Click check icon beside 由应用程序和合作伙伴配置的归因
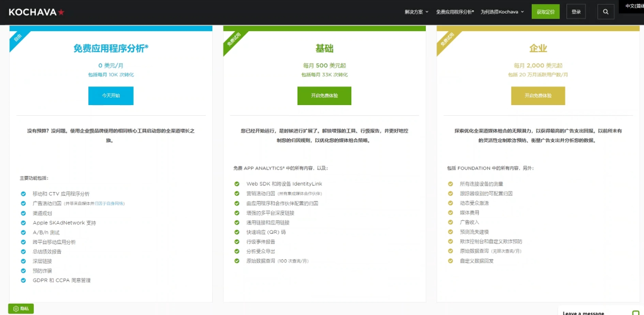The width and height of the screenshot is (644, 315). pyautogui.click(x=237, y=203)
